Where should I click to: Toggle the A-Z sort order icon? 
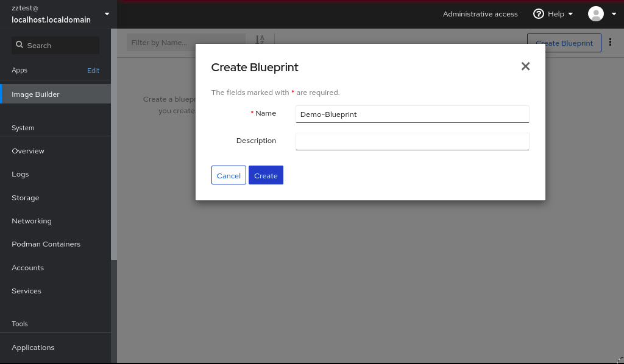[x=260, y=43]
